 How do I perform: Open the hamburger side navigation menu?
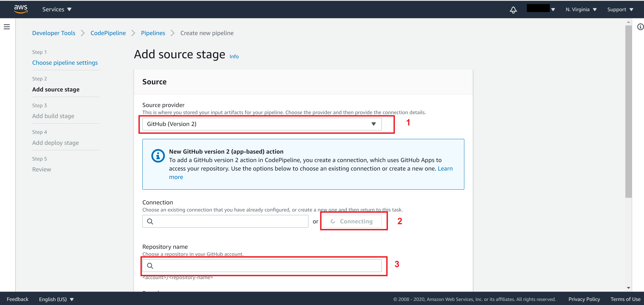pos(7,27)
